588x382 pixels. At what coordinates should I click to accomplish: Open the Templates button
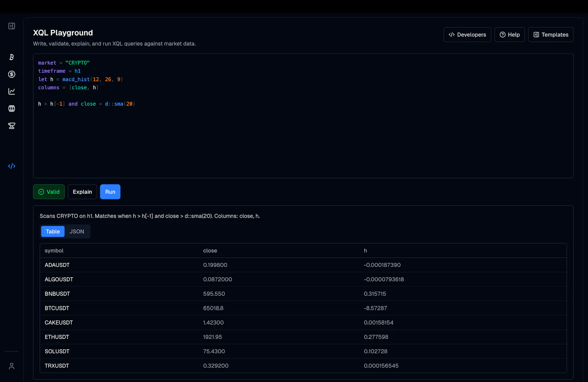point(551,35)
